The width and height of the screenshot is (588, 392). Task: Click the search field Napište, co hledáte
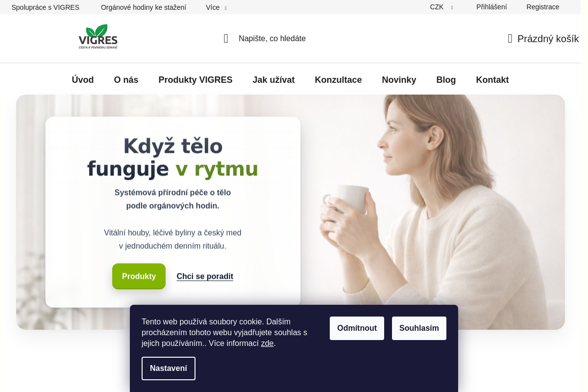(x=272, y=38)
